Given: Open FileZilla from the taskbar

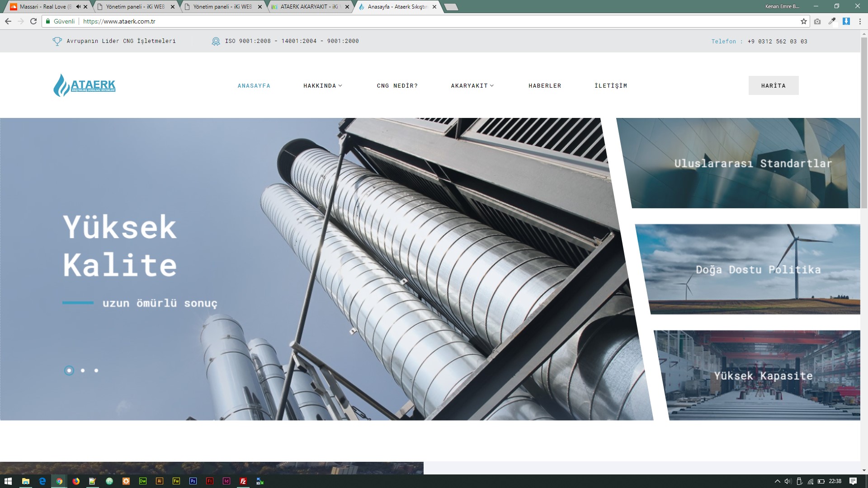Looking at the screenshot, I should coord(243,481).
